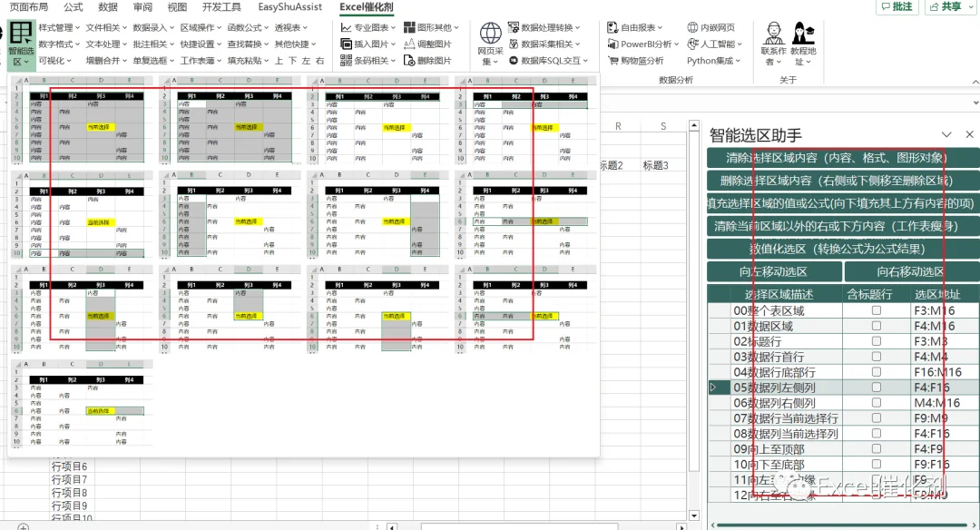The height and width of the screenshot is (530, 980).
Task: Tick 含标题行 checkbox for 00整个表区域
Action: pyautogui.click(x=877, y=310)
